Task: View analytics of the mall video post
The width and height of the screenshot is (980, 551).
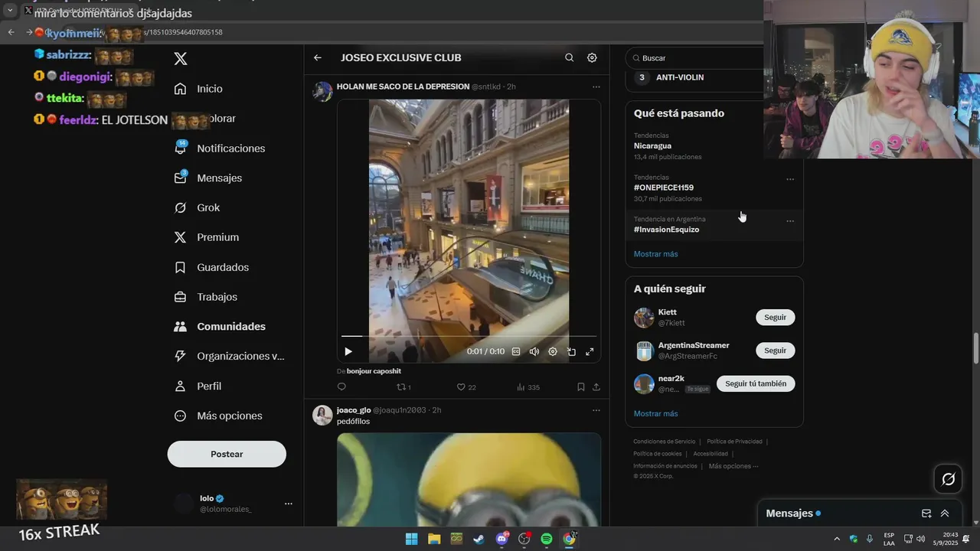Action: coord(528,387)
